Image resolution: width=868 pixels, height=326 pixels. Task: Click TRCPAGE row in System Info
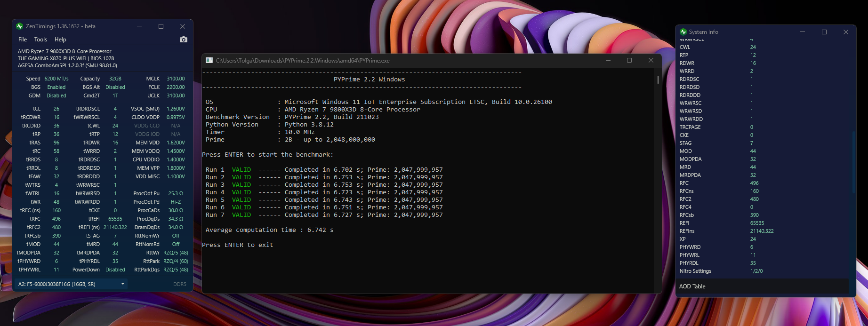click(x=762, y=127)
